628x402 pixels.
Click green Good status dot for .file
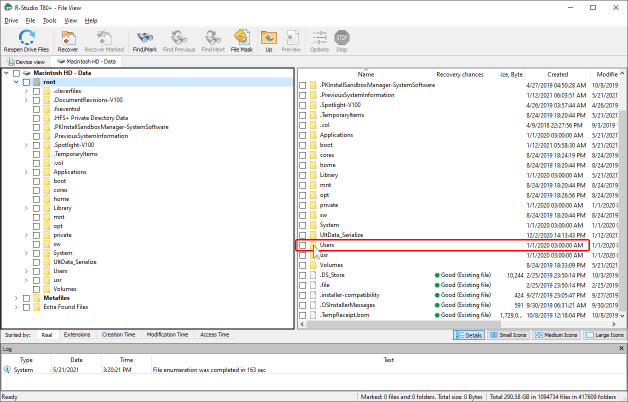437,285
